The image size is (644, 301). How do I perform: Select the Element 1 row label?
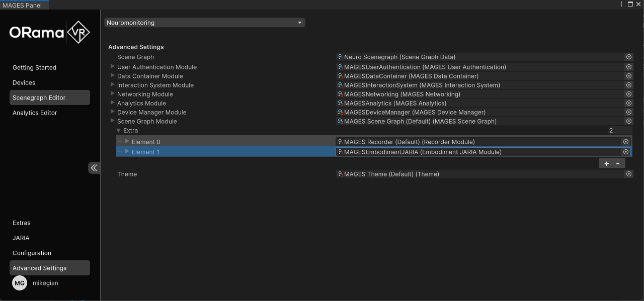point(145,152)
